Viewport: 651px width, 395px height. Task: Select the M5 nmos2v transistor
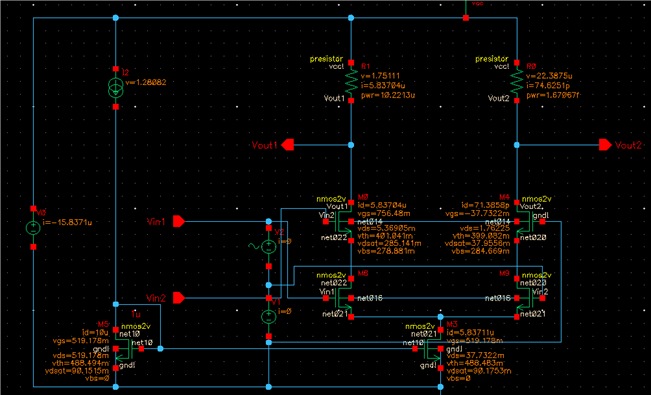pyautogui.click(x=126, y=349)
